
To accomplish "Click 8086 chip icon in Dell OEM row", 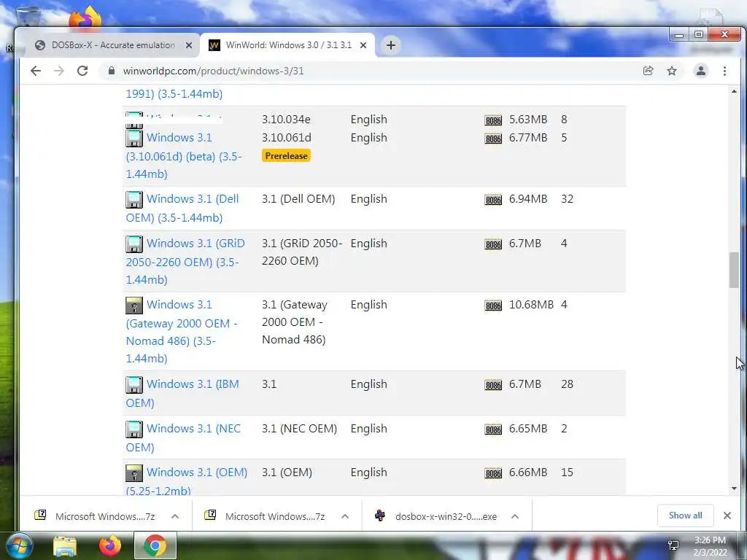I will [x=493, y=200].
